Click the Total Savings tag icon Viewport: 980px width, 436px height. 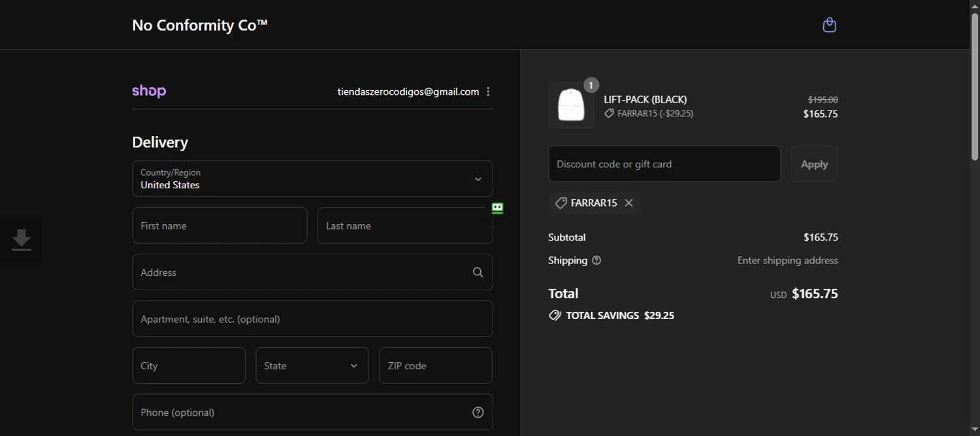tap(555, 315)
